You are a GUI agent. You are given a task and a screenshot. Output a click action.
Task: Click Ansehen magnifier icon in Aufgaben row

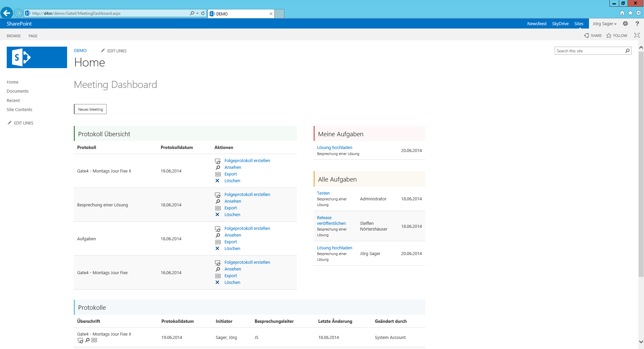[x=218, y=235]
